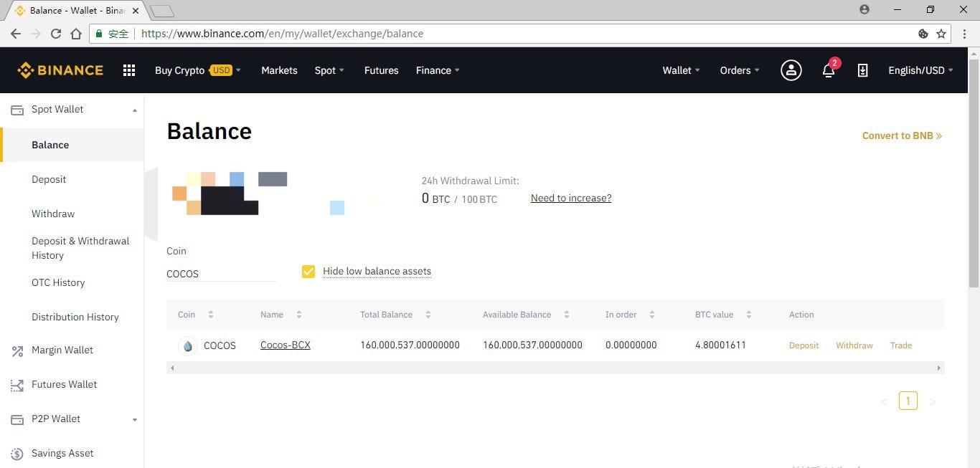The width and height of the screenshot is (980, 468).
Task: Click the browser back arrow
Action: 15,34
